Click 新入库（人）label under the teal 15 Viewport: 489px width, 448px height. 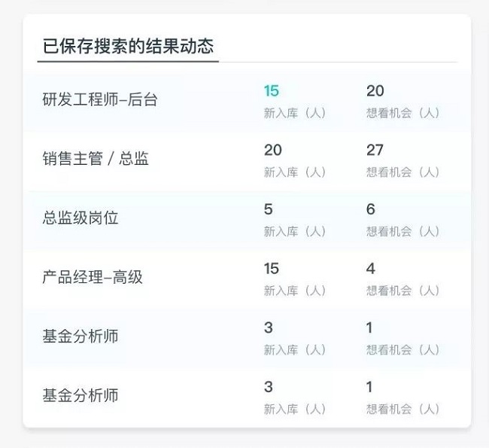pos(295,113)
